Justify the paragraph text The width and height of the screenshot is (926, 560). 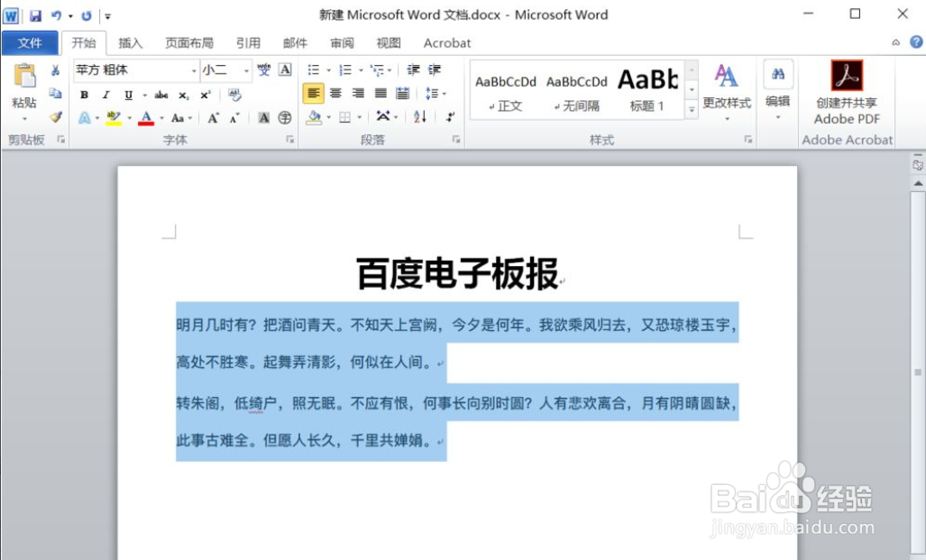click(x=380, y=94)
